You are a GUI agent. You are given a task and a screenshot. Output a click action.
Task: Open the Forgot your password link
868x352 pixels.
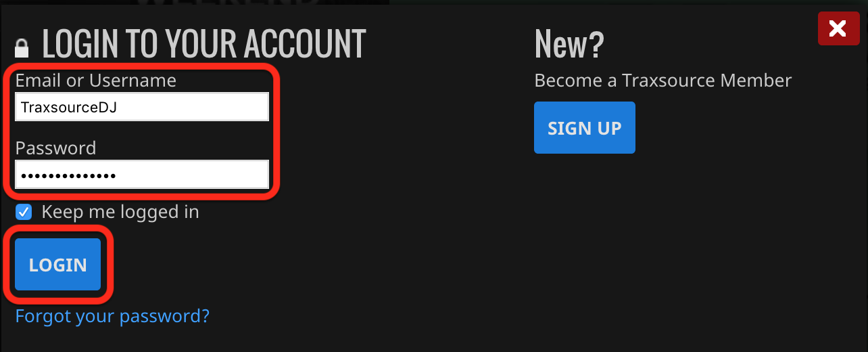(112, 316)
